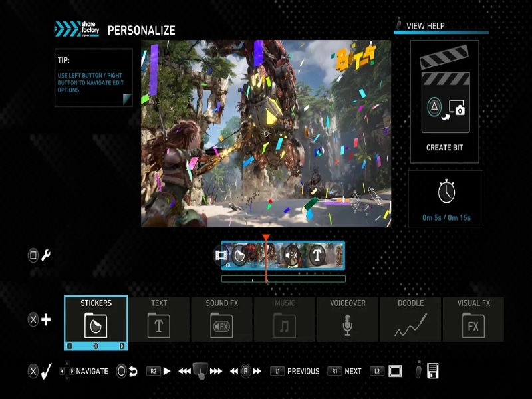Screen dimensions: 532x399
Task: Select the Stickers tool
Action: pos(95,324)
